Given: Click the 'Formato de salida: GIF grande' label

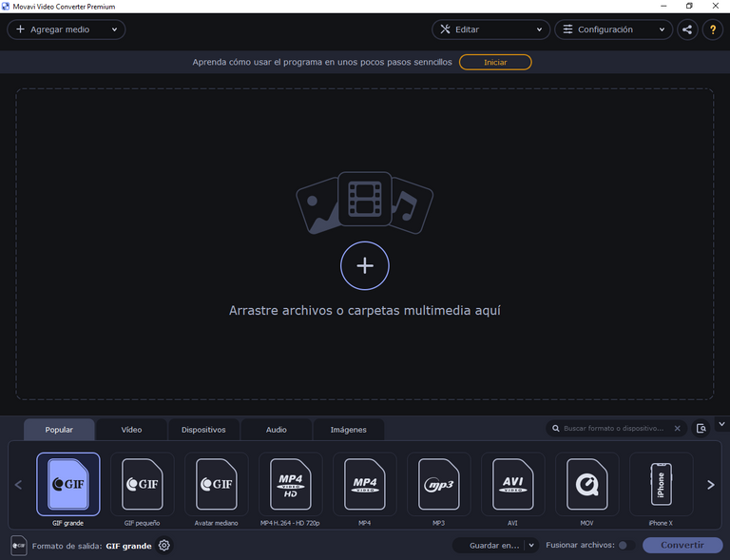Looking at the screenshot, I should 91,546.
